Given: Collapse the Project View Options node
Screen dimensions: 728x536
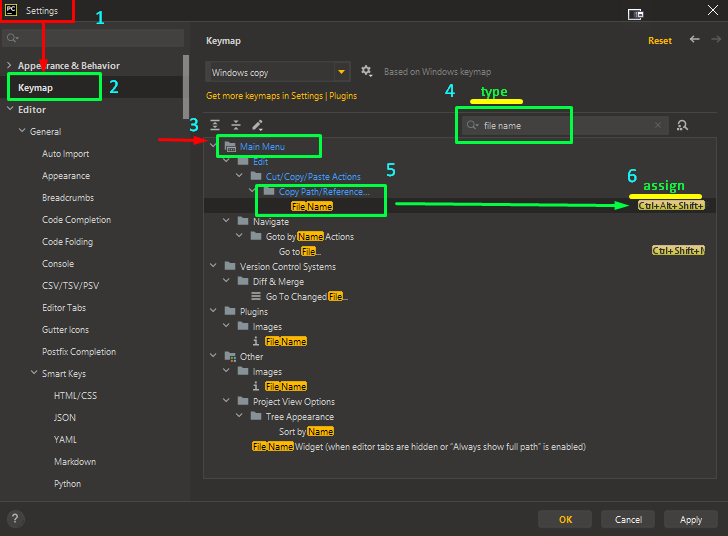Looking at the screenshot, I should [x=226, y=401].
